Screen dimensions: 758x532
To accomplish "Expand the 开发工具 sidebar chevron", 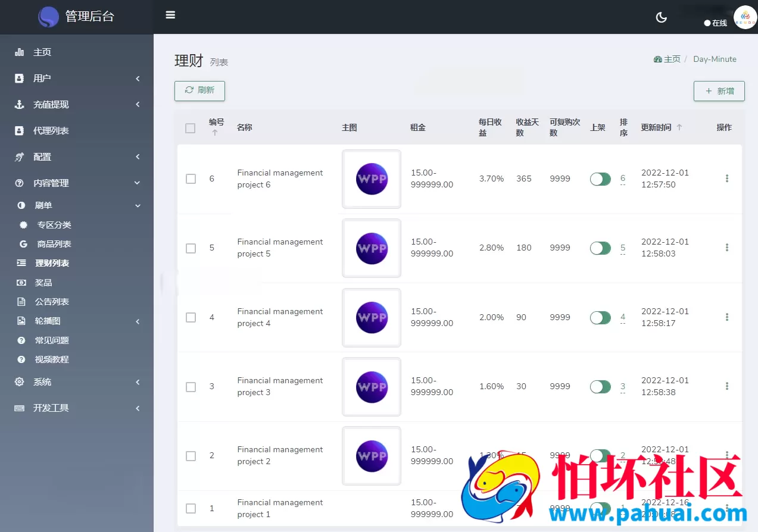I will [138, 408].
